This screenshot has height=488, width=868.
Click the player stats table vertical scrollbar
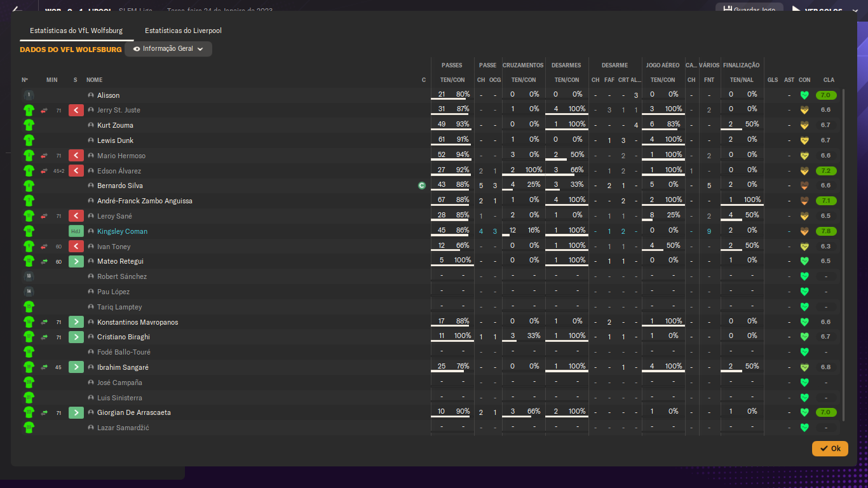coord(844,254)
